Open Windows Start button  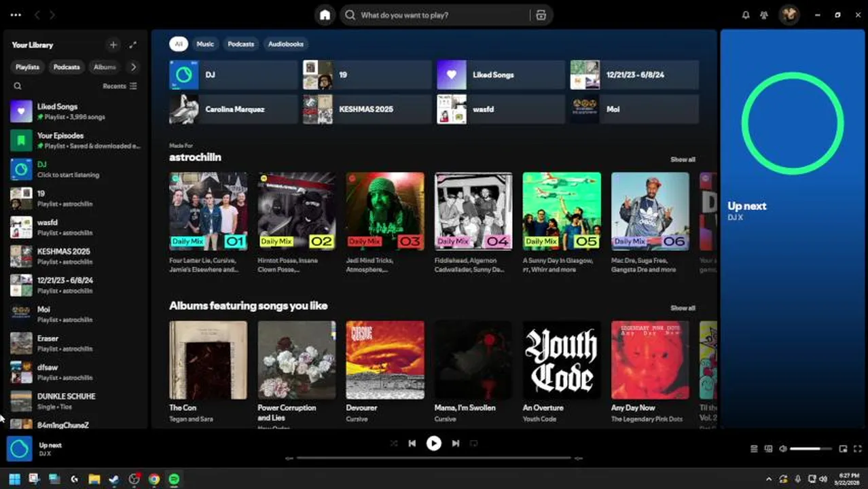(14, 479)
